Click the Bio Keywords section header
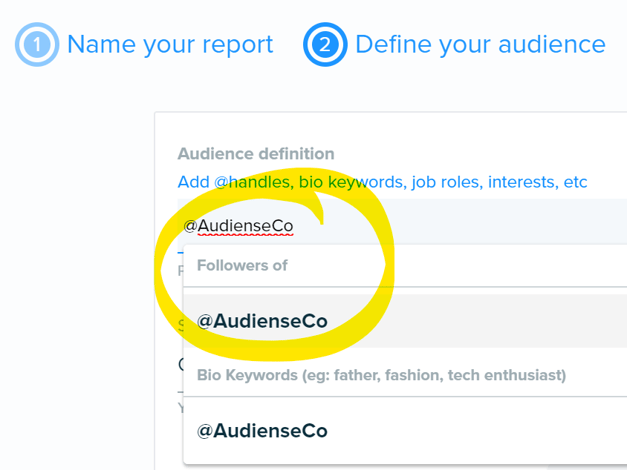 pyautogui.click(x=381, y=375)
